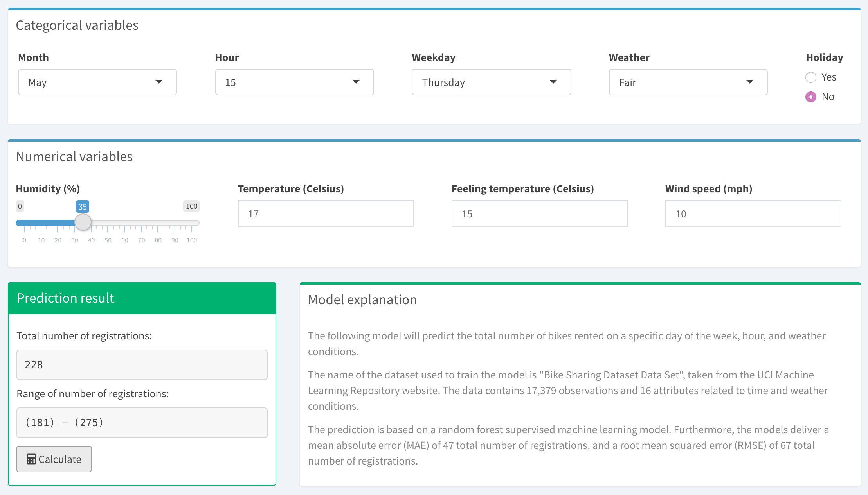
Task: Click the Weekday dropdown caret
Action: [x=553, y=82]
